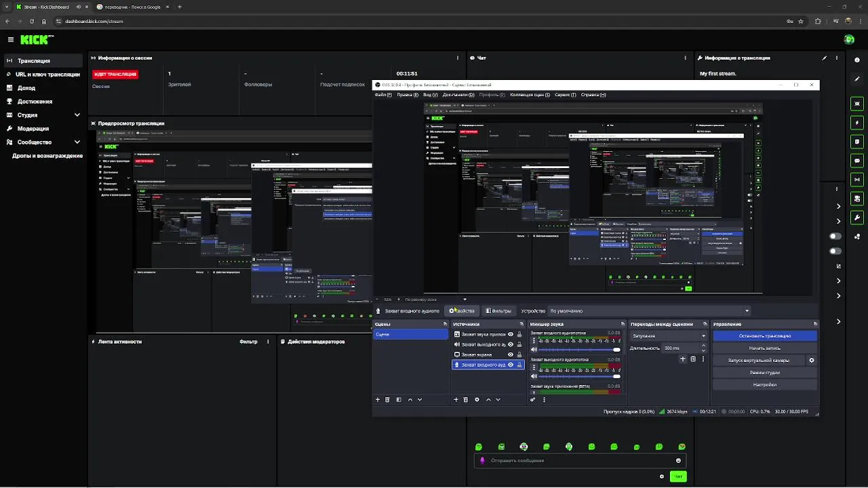868x488 pixels.
Task: Open advanced audio properties gear in mixer
Action: pos(533,400)
